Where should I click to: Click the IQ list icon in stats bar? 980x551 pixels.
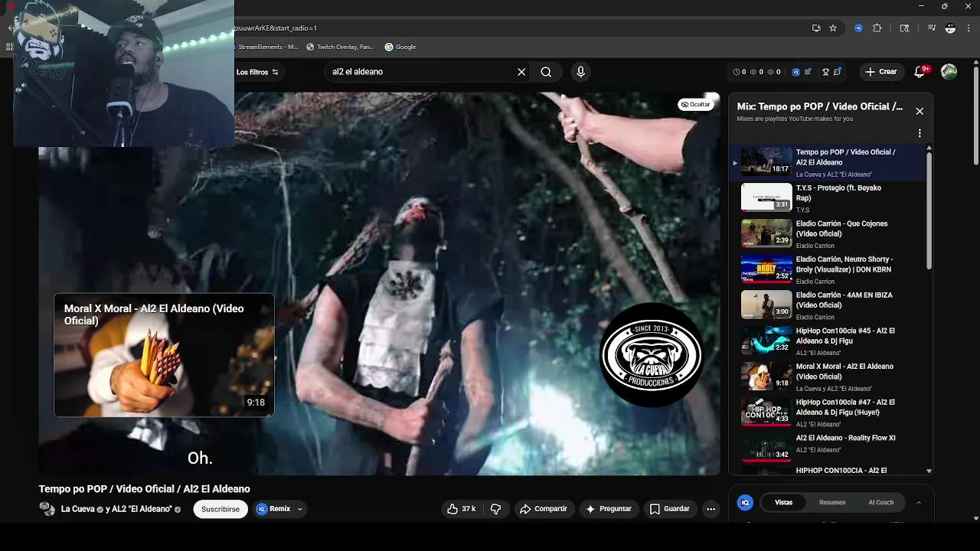click(808, 72)
